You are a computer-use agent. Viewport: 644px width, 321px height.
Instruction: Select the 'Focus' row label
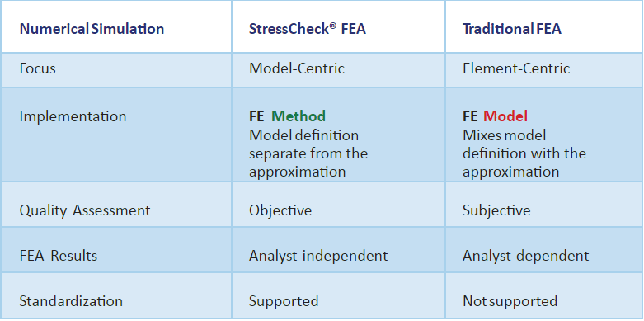tap(37, 68)
